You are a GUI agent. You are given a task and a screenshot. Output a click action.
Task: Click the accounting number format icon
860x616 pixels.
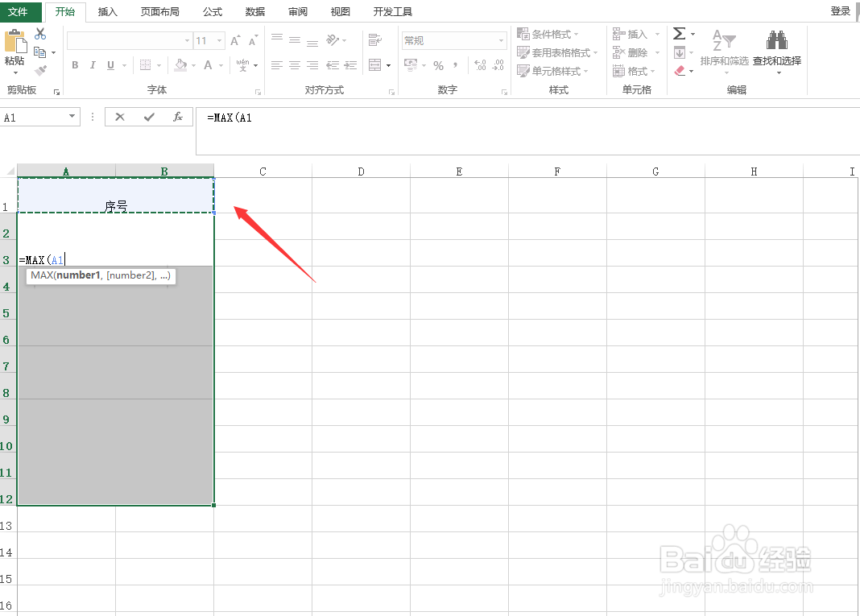coord(410,64)
